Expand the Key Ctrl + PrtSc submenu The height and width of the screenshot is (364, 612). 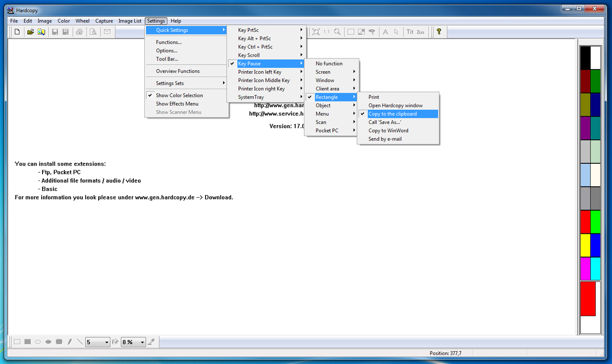[266, 47]
